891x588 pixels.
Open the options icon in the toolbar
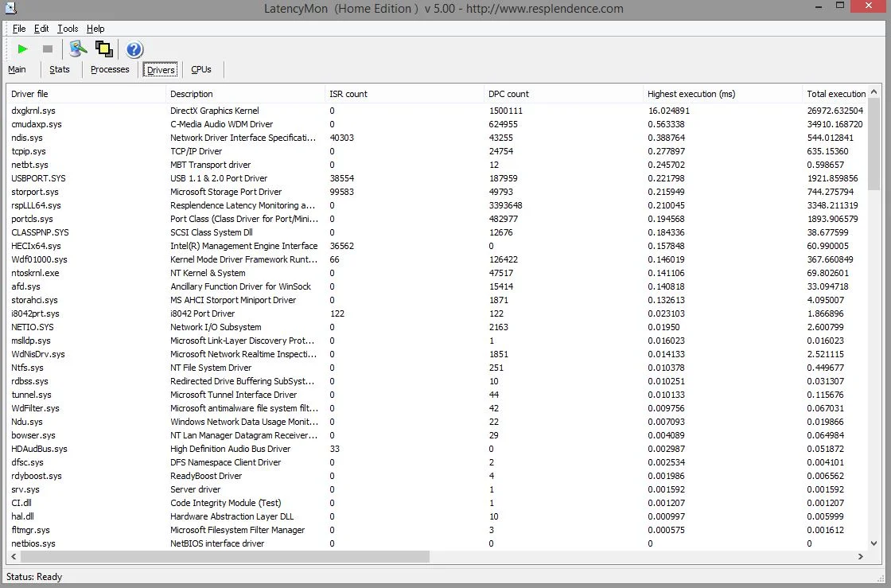(x=78, y=49)
